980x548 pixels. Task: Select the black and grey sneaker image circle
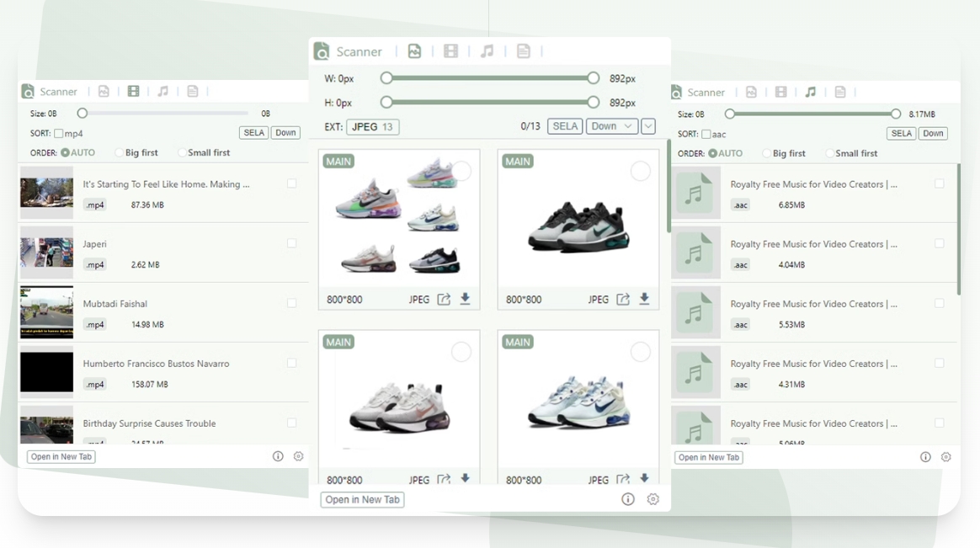coord(640,171)
